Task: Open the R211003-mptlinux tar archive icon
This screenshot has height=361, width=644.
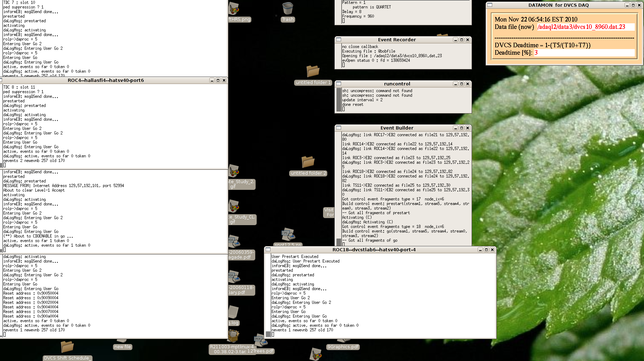Action: click(233, 336)
